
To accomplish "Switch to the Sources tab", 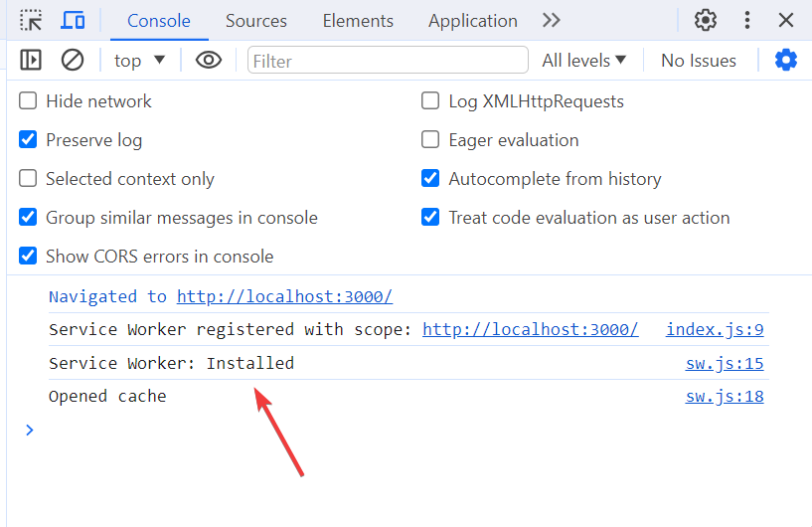I will pos(255,21).
